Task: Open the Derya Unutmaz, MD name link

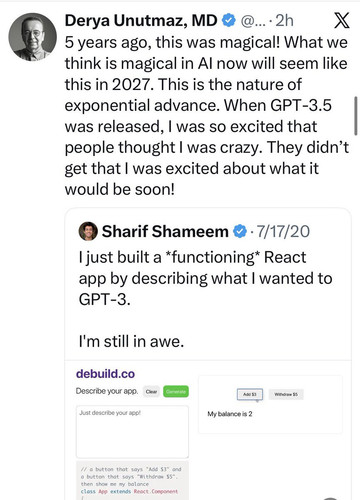Action: (x=141, y=21)
